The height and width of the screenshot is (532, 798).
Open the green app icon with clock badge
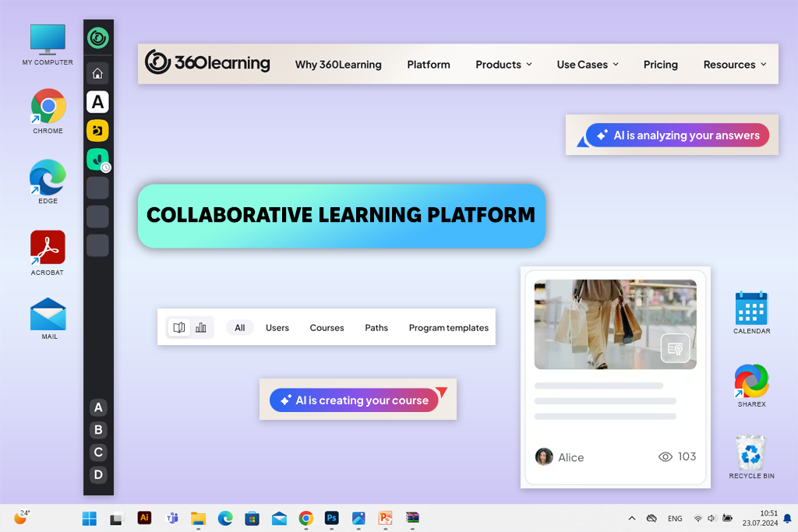click(x=97, y=159)
